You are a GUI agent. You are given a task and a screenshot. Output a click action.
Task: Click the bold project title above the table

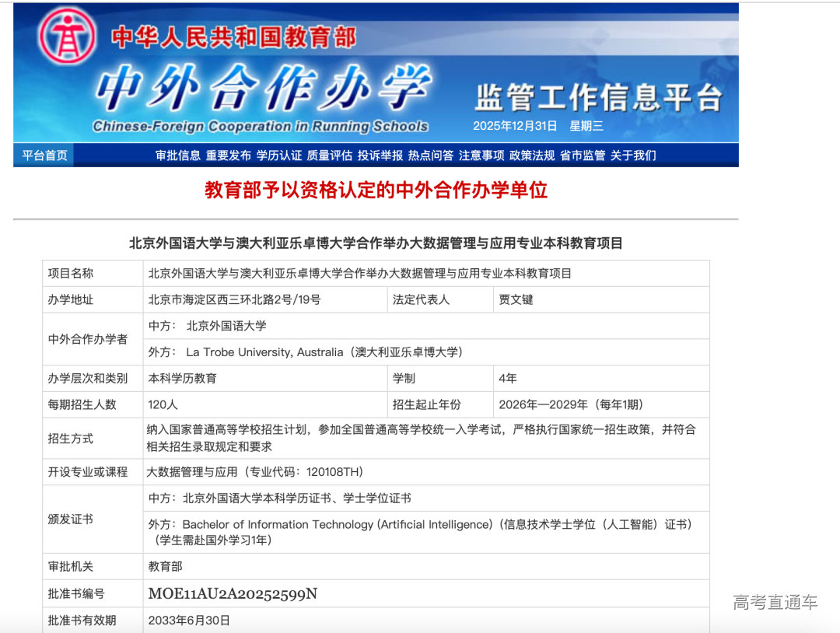376,243
